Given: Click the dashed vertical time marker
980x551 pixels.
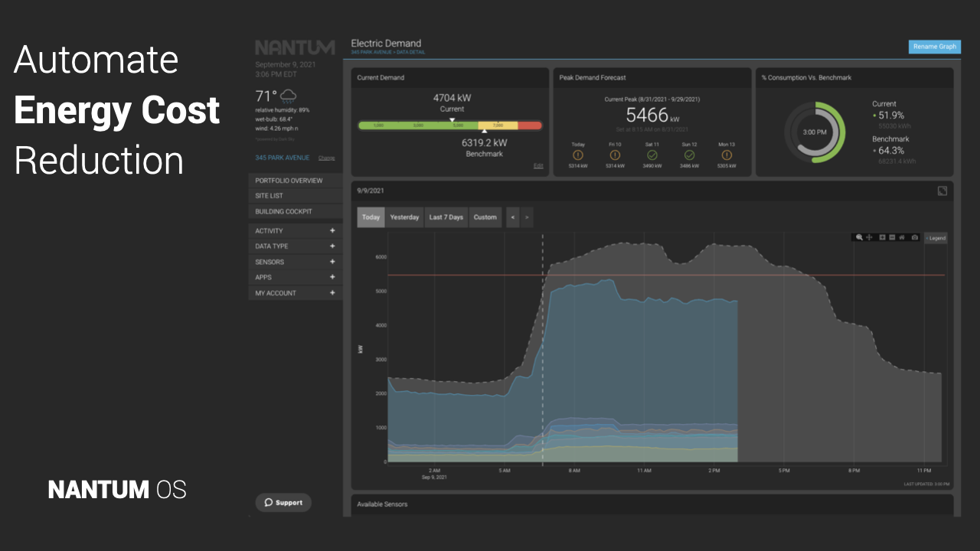Looking at the screenshot, I should click(543, 348).
